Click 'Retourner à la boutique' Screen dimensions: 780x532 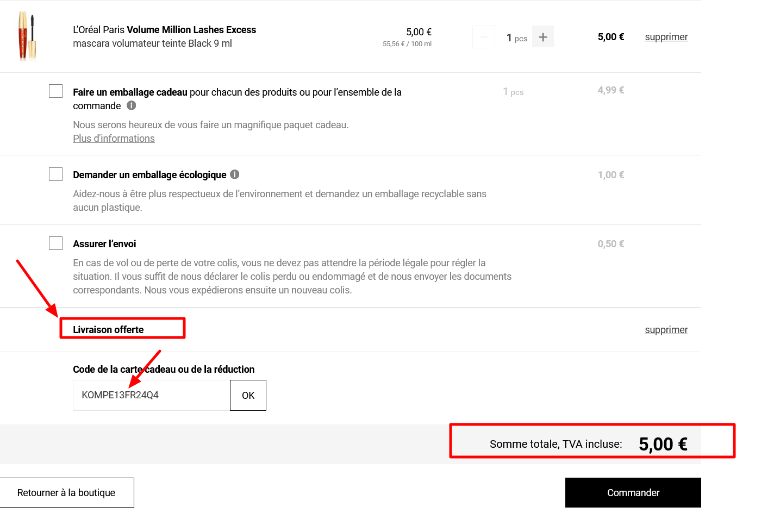coord(67,492)
